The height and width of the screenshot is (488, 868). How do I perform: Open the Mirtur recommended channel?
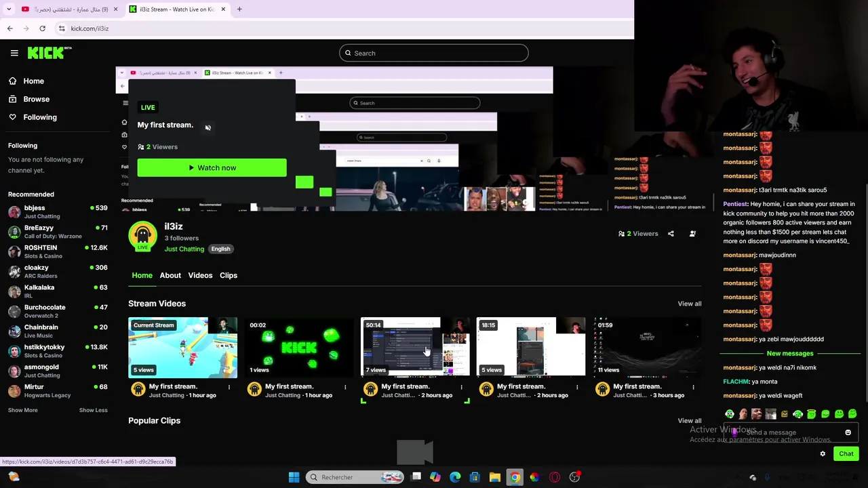click(58, 390)
